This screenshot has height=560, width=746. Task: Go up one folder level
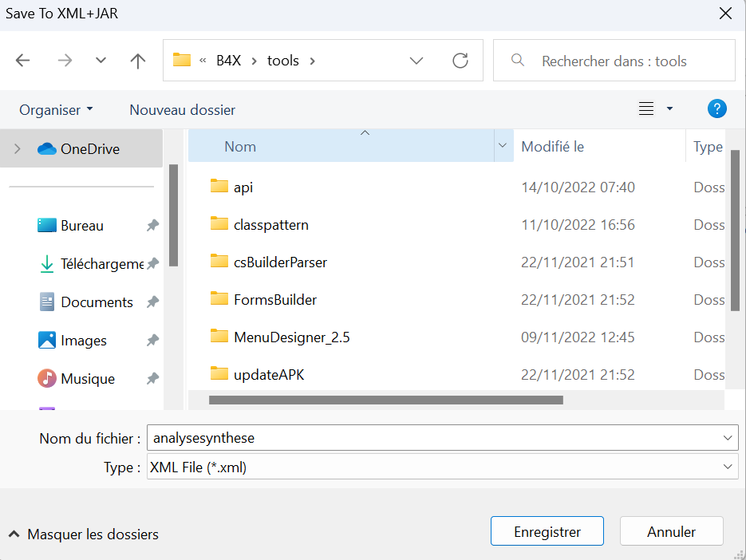[x=138, y=61]
